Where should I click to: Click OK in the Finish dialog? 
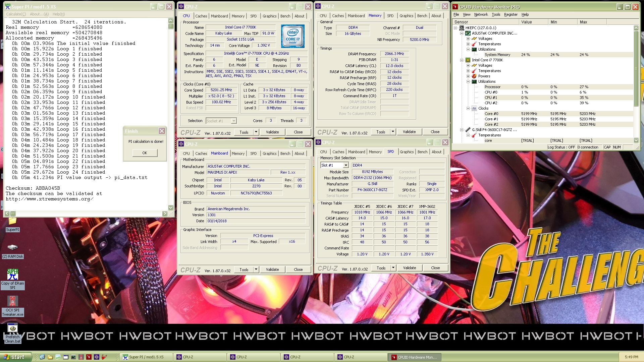[x=145, y=153]
